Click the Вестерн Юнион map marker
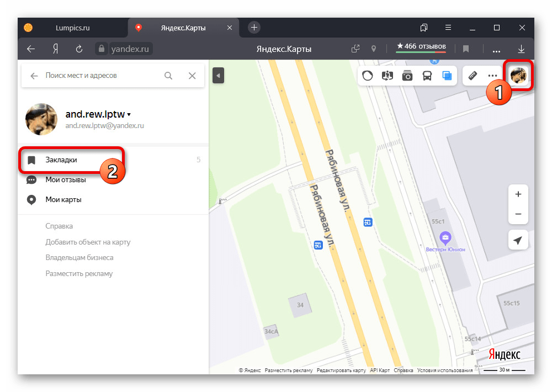 coord(445,238)
